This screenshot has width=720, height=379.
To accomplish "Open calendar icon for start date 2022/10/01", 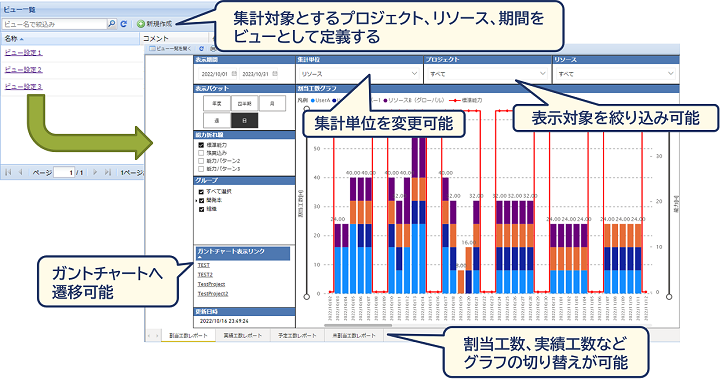I will click(x=234, y=74).
